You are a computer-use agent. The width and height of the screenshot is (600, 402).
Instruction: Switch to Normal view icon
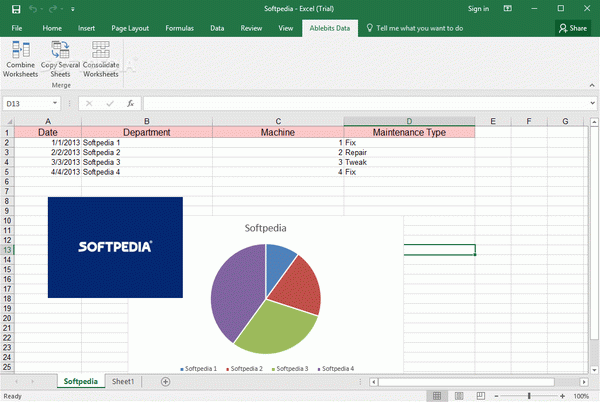pyautogui.click(x=437, y=396)
